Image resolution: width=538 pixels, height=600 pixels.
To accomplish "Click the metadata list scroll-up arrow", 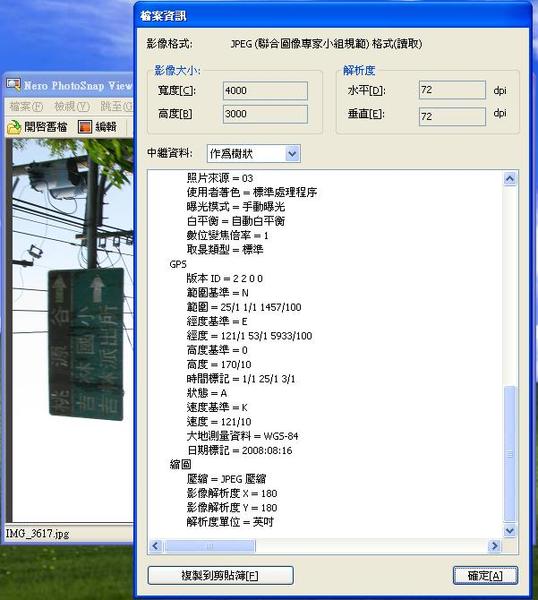I will pos(510,179).
